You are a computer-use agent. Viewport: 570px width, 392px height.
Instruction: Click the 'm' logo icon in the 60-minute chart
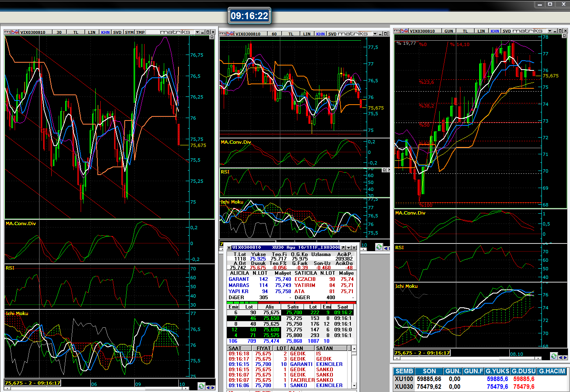pos(223,34)
